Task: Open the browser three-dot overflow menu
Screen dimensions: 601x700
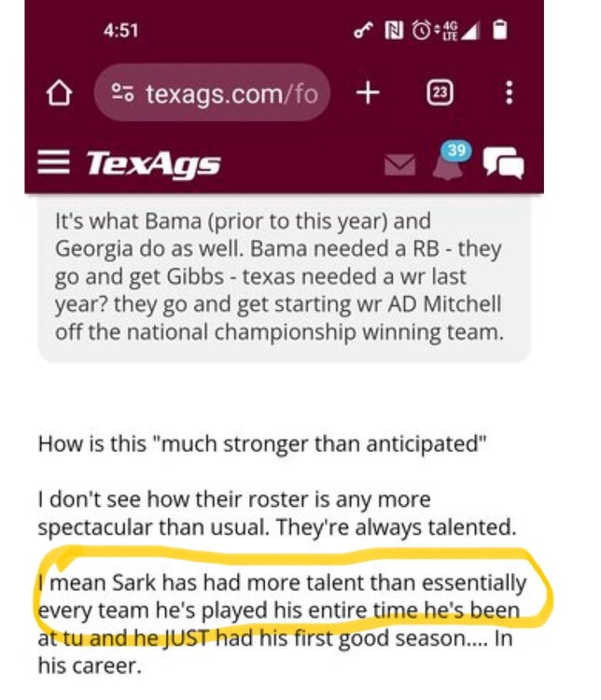Action: [x=509, y=93]
